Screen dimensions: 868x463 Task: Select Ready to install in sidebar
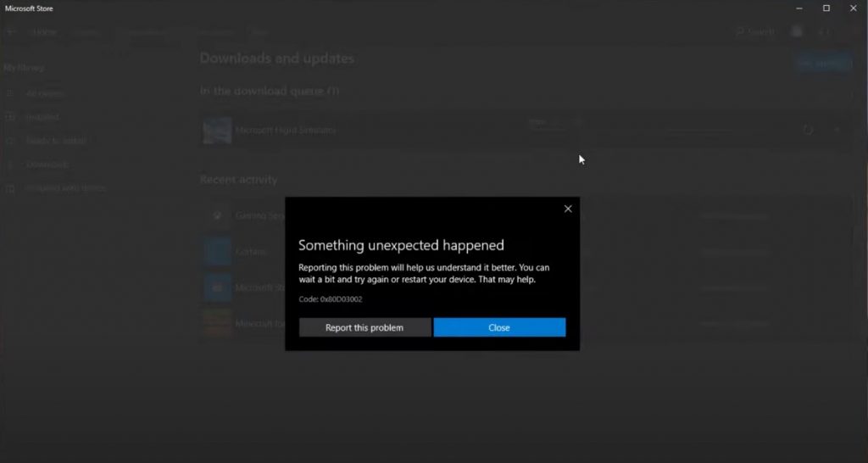click(x=57, y=141)
